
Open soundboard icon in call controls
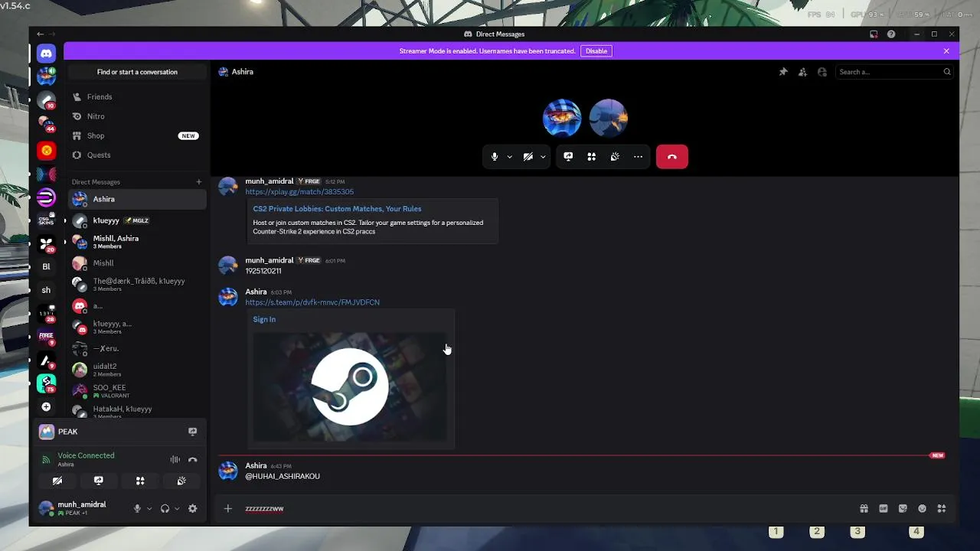pyautogui.click(x=615, y=157)
